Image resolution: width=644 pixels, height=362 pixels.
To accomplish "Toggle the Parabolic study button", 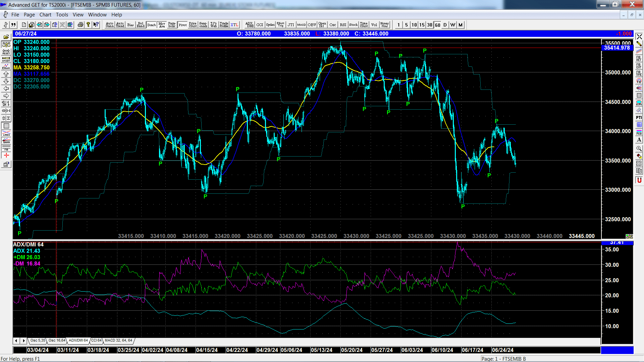I will coord(172,25).
